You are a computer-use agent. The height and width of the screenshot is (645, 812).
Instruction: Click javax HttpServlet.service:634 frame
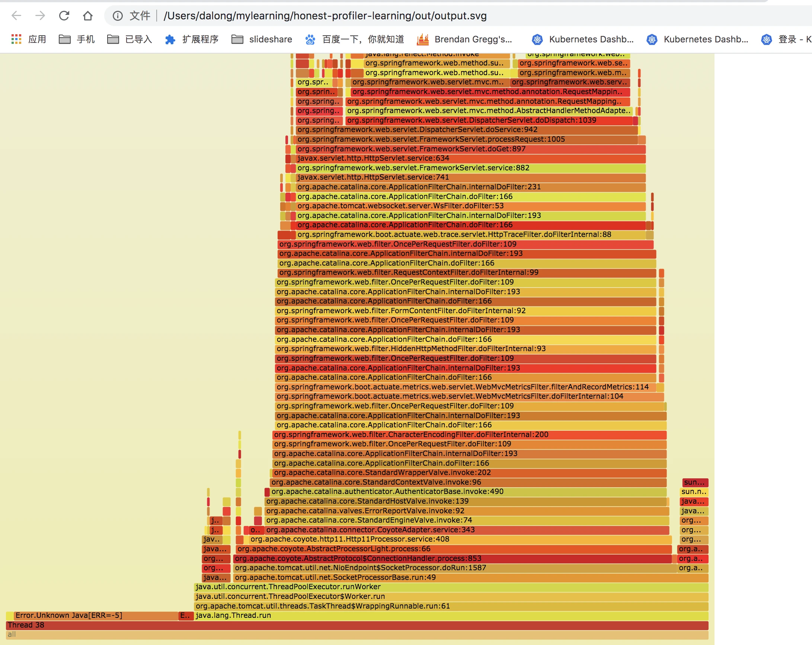click(x=470, y=158)
